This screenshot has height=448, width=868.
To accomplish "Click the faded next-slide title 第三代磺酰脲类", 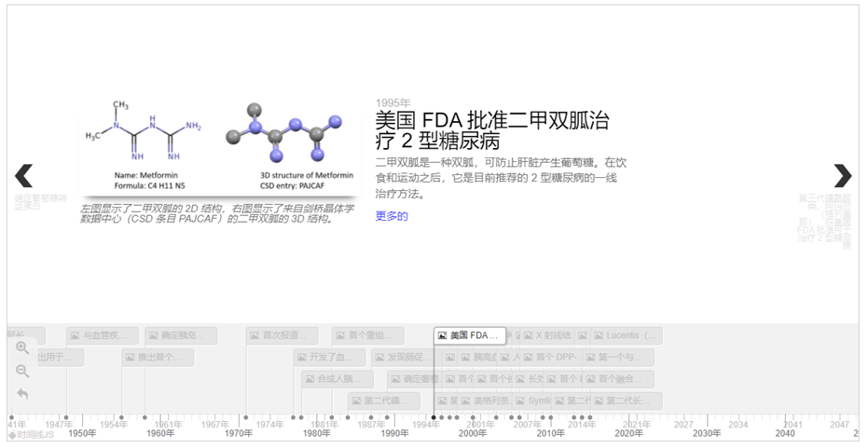I will click(x=824, y=222).
